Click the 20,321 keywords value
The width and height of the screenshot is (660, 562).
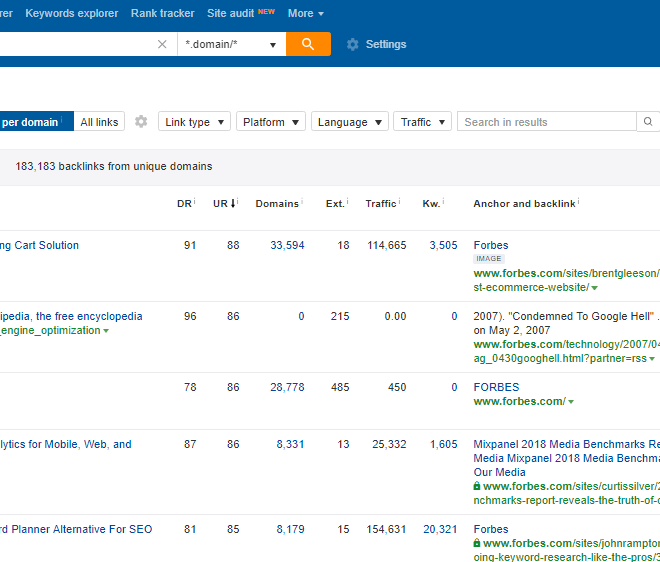[440, 529]
